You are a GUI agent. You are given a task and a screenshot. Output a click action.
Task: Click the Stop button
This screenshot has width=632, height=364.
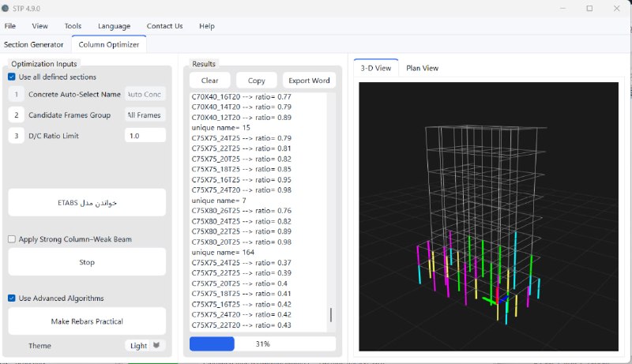[x=87, y=262]
